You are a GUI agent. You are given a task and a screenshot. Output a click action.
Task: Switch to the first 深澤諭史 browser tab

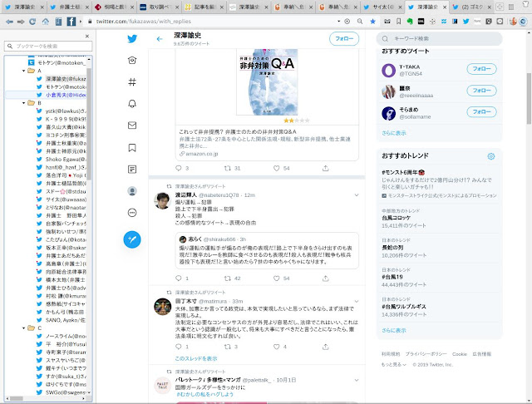click(x=24, y=7)
